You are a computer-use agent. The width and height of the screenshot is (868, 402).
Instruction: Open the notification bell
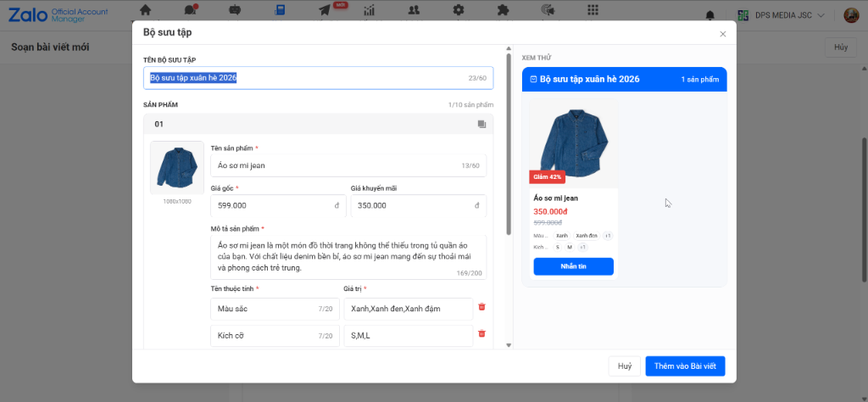pyautogui.click(x=710, y=15)
